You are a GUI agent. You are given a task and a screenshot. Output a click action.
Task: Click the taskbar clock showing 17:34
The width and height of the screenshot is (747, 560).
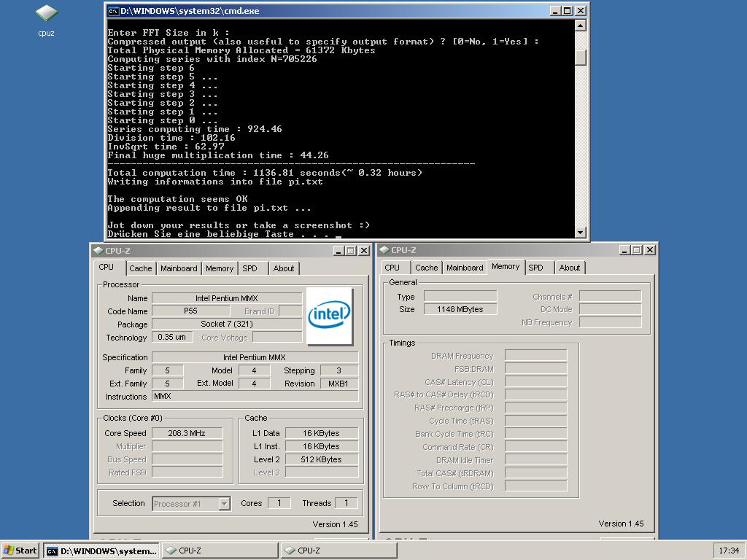point(729,551)
